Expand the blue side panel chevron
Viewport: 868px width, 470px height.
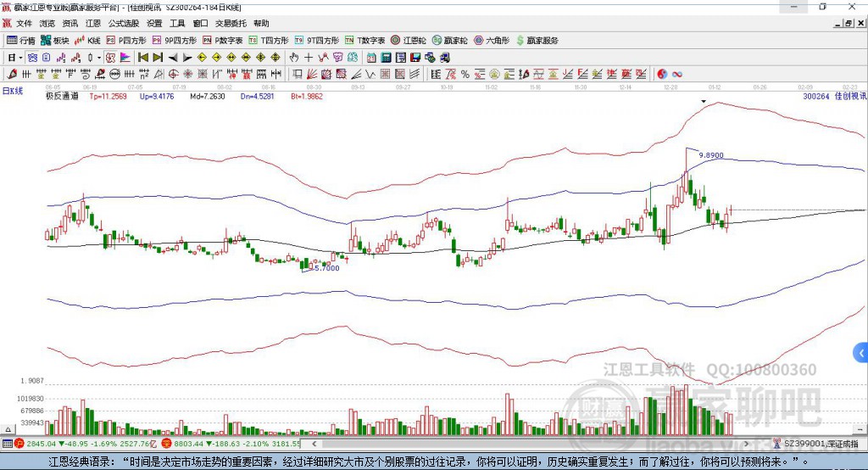(x=861, y=353)
